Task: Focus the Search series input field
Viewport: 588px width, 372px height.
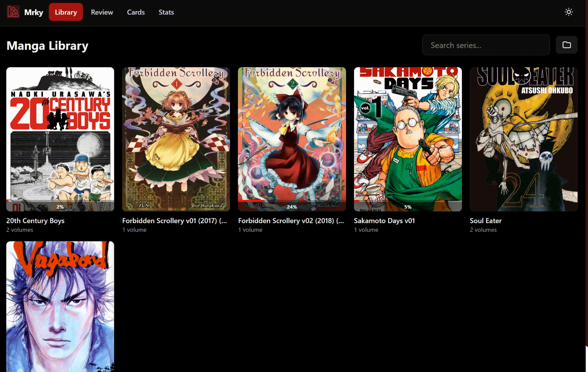Action: click(x=486, y=45)
